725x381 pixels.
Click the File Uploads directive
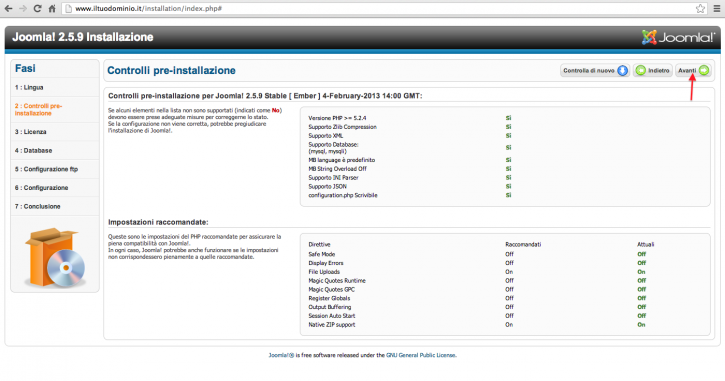click(324, 271)
